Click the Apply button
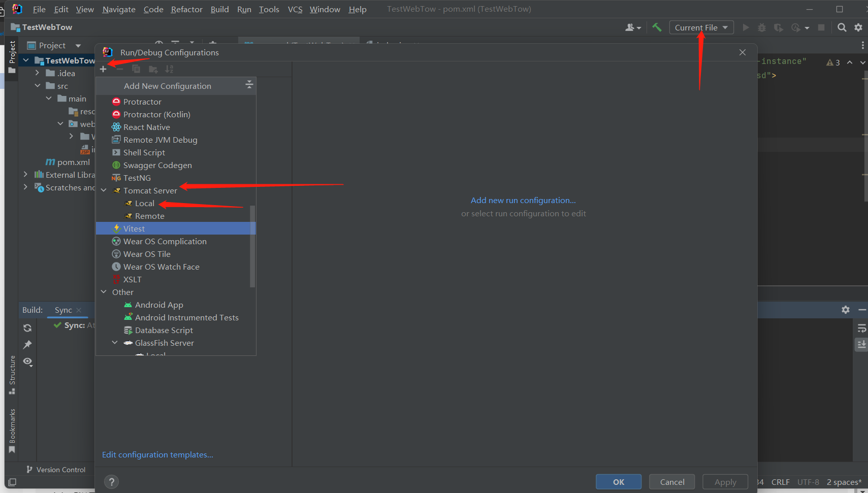The width and height of the screenshot is (868, 493). point(725,482)
